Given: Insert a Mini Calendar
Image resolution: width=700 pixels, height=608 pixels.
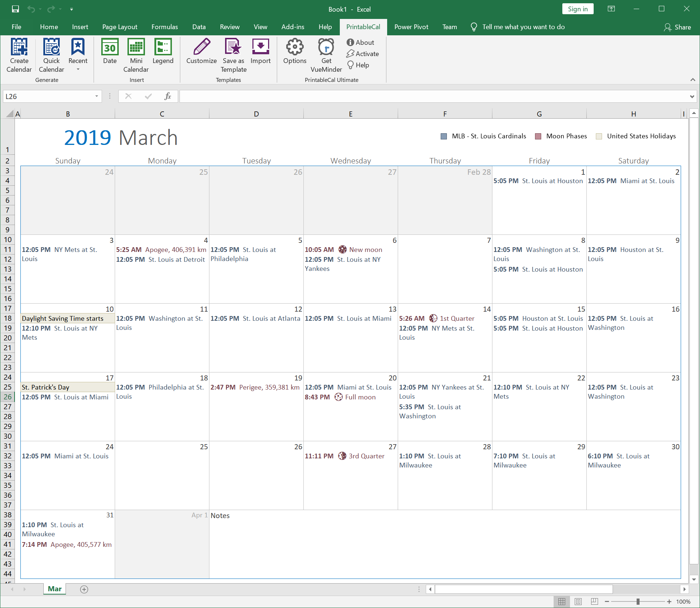Looking at the screenshot, I should point(136,55).
